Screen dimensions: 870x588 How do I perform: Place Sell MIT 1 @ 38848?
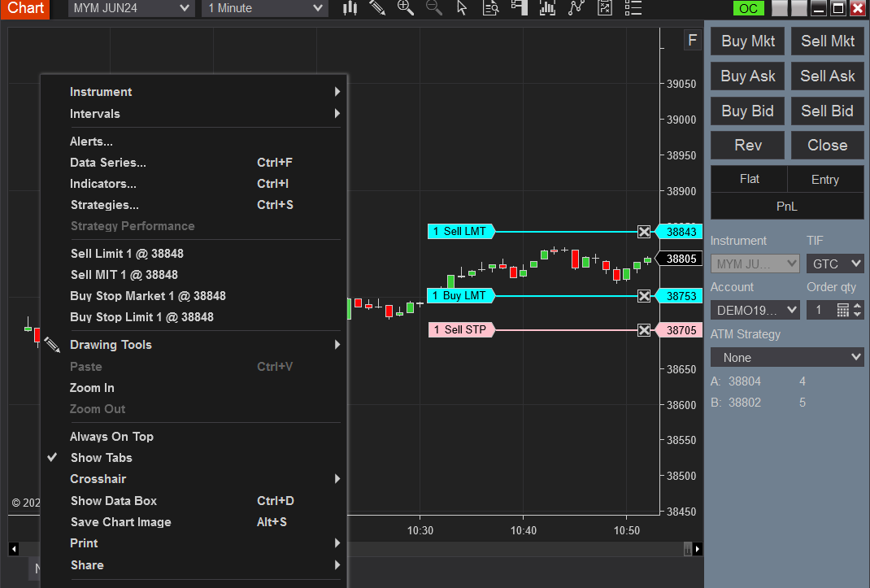pos(194,275)
